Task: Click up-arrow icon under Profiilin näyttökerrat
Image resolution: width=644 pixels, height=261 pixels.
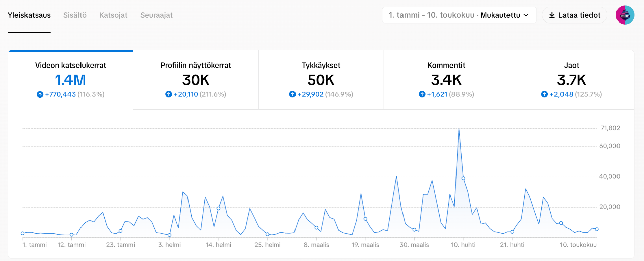Action: [169, 94]
